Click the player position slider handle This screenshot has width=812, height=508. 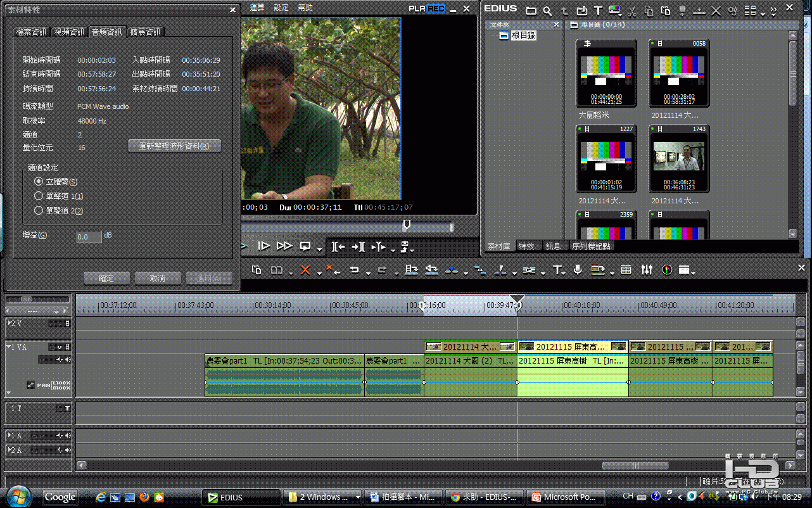tap(407, 225)
